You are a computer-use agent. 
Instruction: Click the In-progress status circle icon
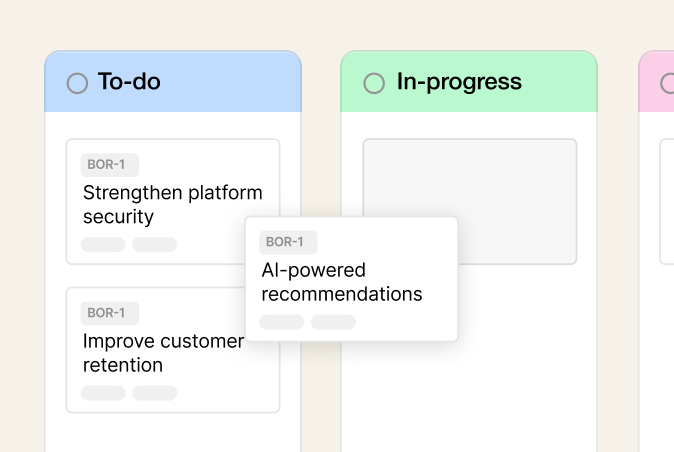[x=374, y=83]
